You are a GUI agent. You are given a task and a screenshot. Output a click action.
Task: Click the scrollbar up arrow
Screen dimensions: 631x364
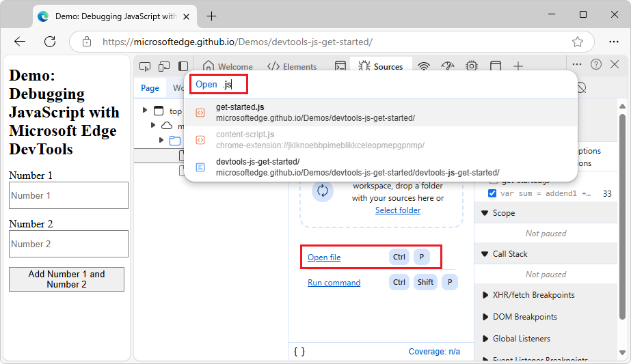[622, 106]
